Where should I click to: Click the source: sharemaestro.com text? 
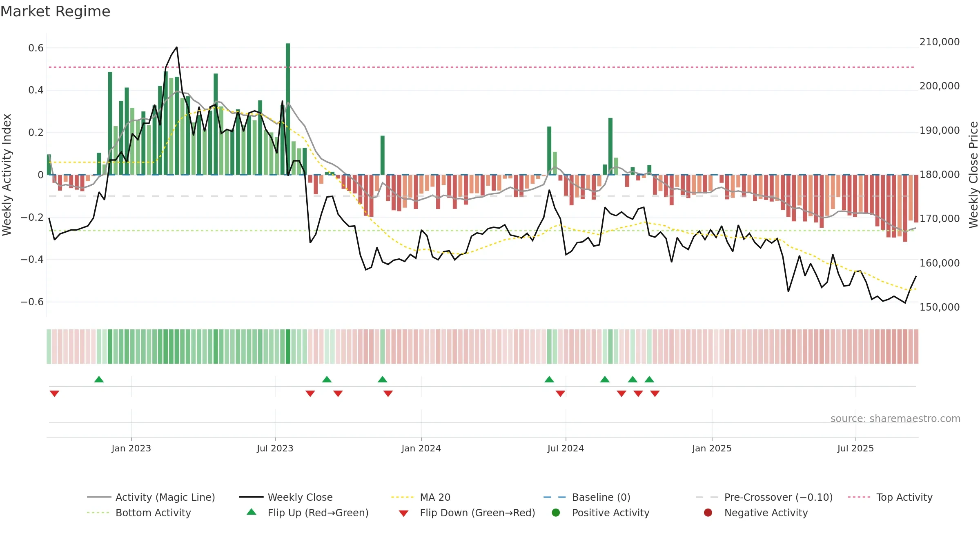[895, 419]
